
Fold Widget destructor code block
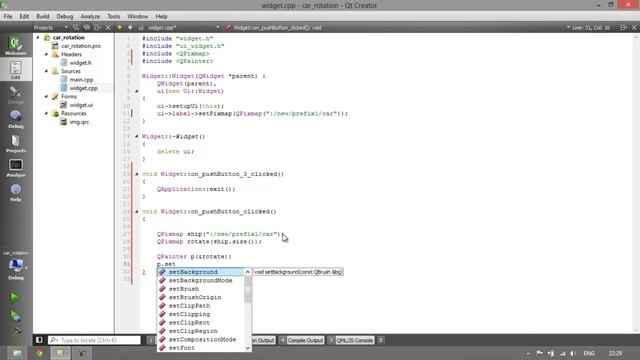pyautogui.click(x=137, y=136)
